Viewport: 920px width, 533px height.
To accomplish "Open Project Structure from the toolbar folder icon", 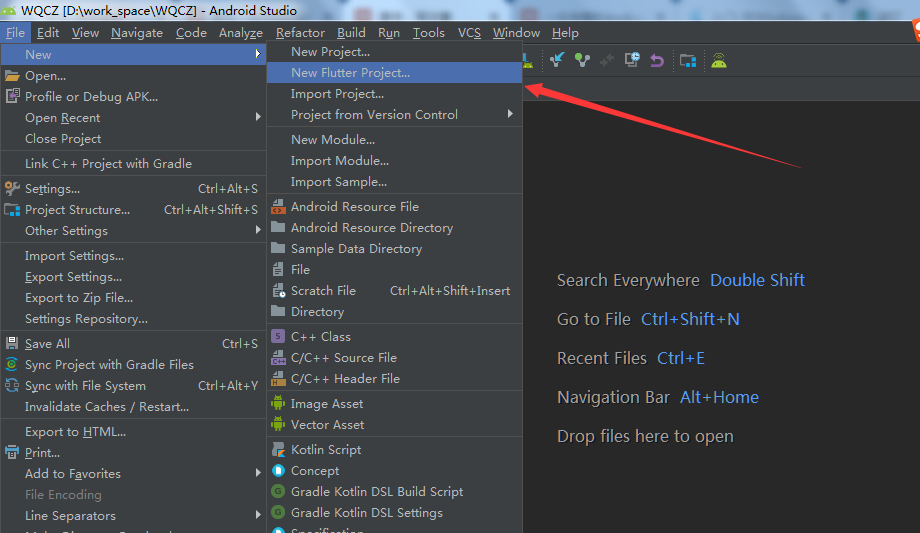I will point(688,60).
